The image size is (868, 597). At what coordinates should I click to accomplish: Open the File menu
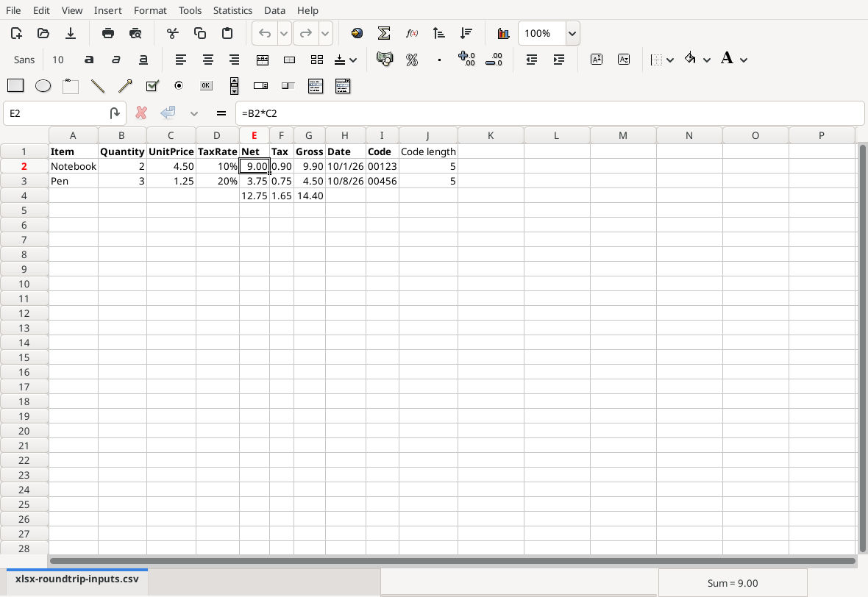13,10
